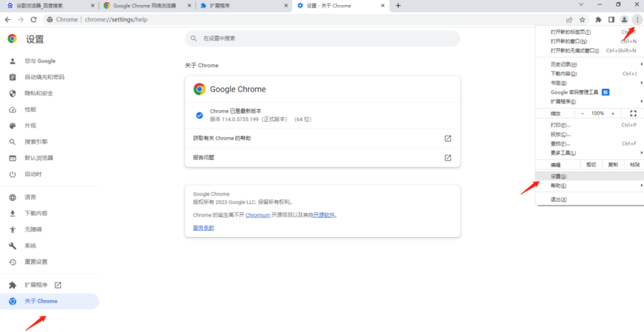Open the 开源软件 hyperlink
Viewport: 644px width, 332px height.
point(324,215)
